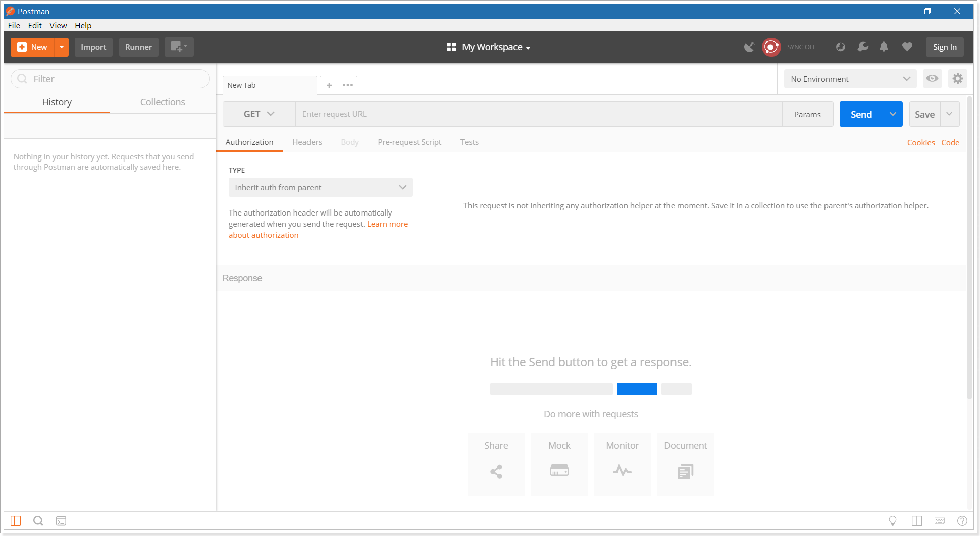Launch the Collection Runner
The width and height of the screenshot is (980, 536).
[x=138, y=47]
